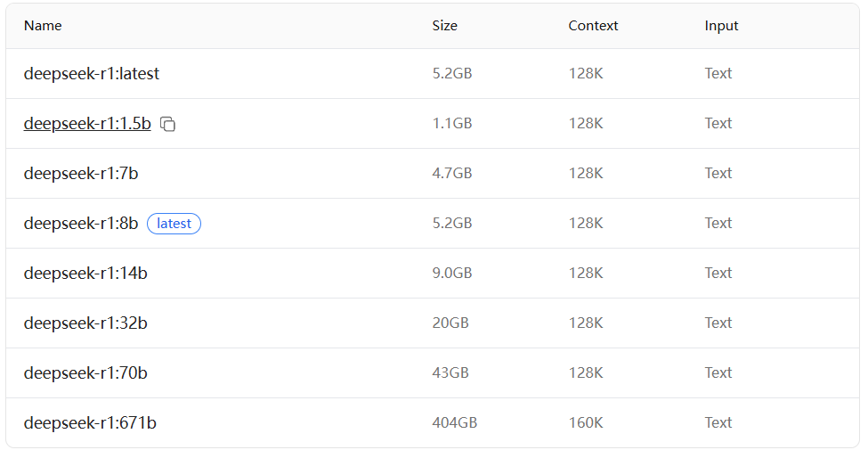Open the deepseek-r1:1.5b model link
This screenshot has height=450, width=868.
coord(87,124)
